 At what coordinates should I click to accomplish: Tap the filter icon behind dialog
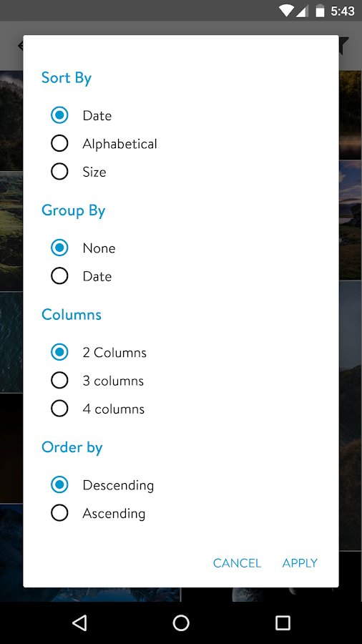click(x=344, y=45)
